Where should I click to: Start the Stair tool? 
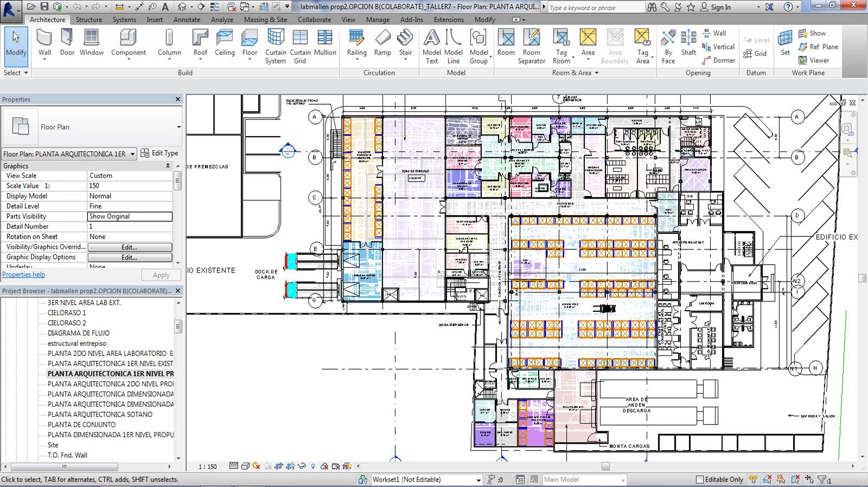click(x=405, y=43)
